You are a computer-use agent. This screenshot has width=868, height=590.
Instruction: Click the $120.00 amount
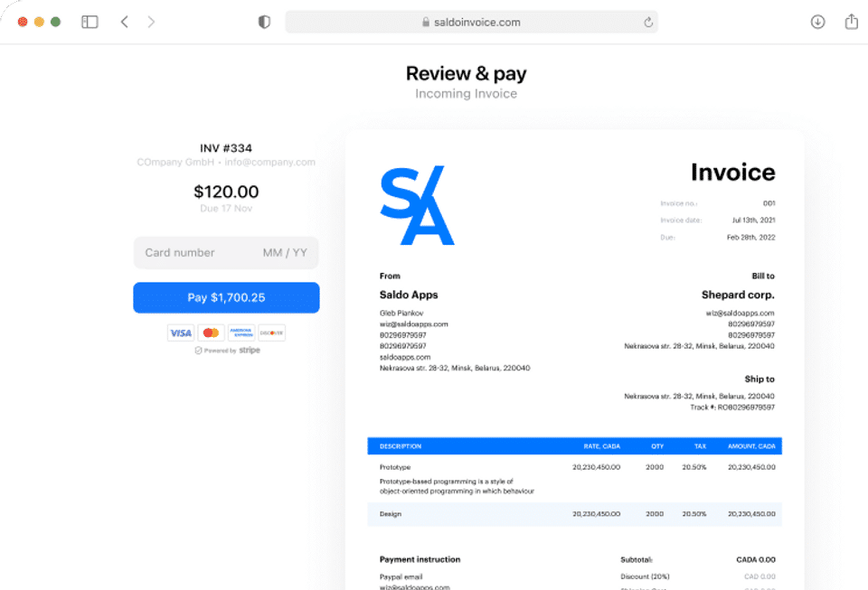[x=226, y=192]
